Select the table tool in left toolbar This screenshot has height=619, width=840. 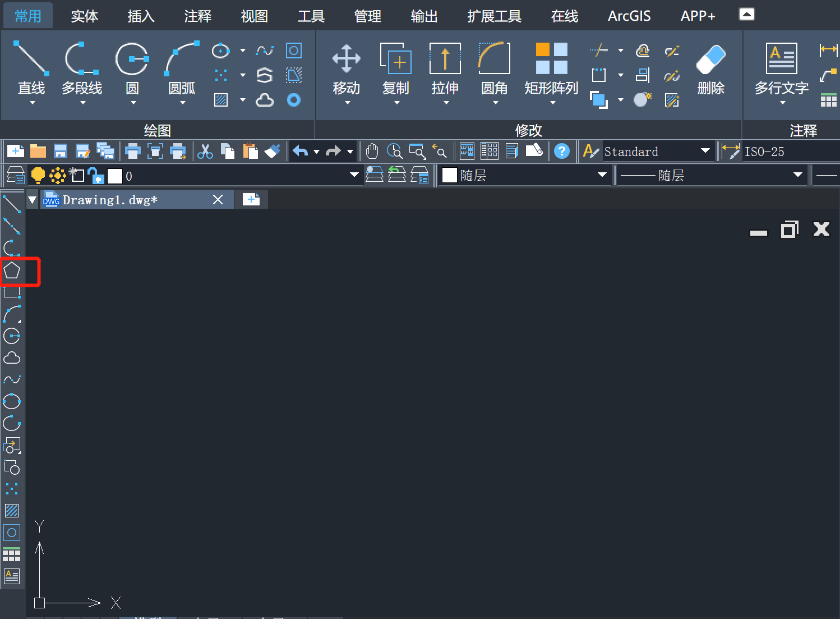tap(12, 554)
